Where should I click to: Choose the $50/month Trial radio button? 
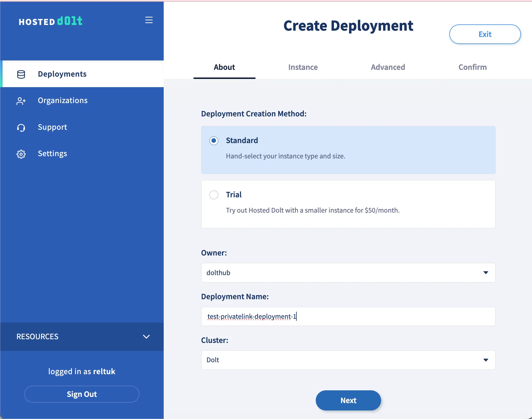[x=214, y=195]
